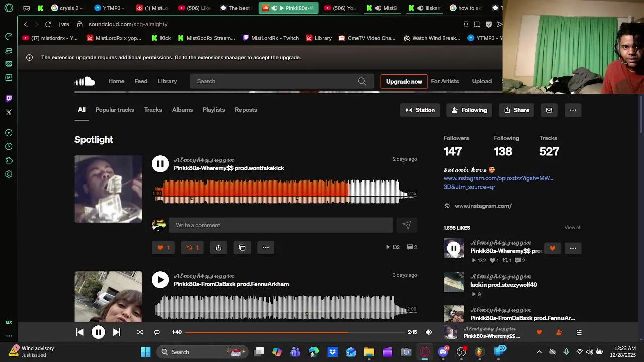The width and height of the screenshot is (644, 362).
Task: Skip to next track in player bar
Action: coord(116,332)
